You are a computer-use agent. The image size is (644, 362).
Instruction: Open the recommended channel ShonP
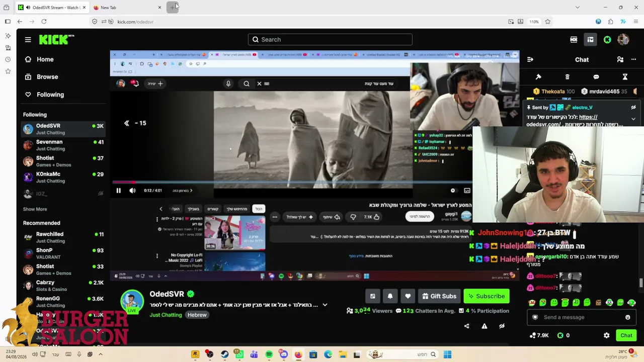(63, 253)
